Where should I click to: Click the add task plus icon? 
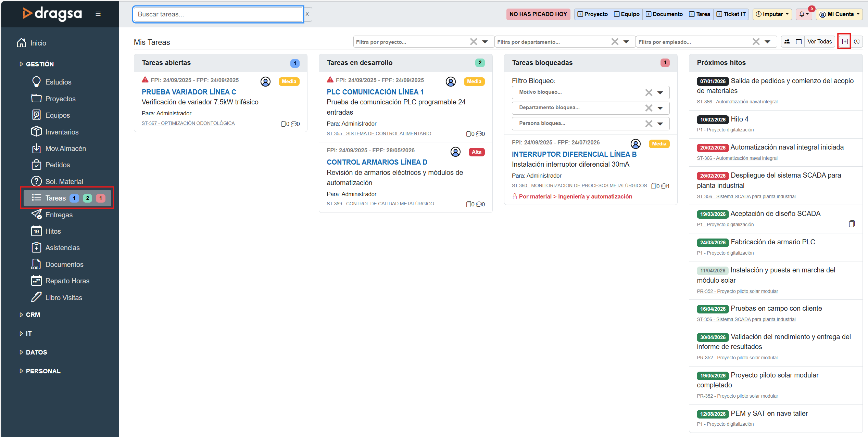pos(845,42)
